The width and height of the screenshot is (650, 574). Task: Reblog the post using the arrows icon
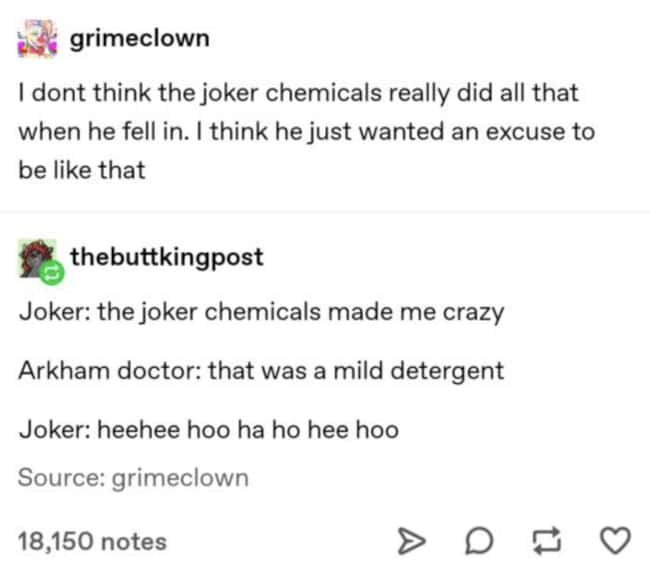[x=547, y=541]
